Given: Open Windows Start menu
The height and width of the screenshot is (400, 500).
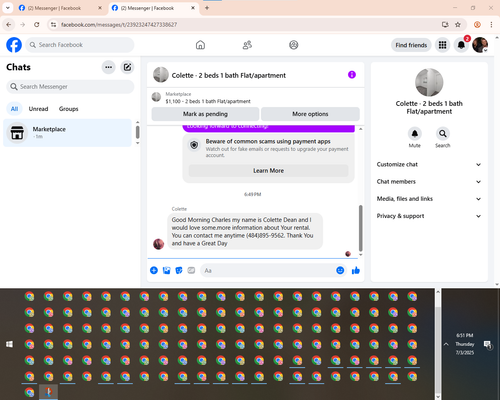Looking at the screenshot, I should click(x=9, y=344).
